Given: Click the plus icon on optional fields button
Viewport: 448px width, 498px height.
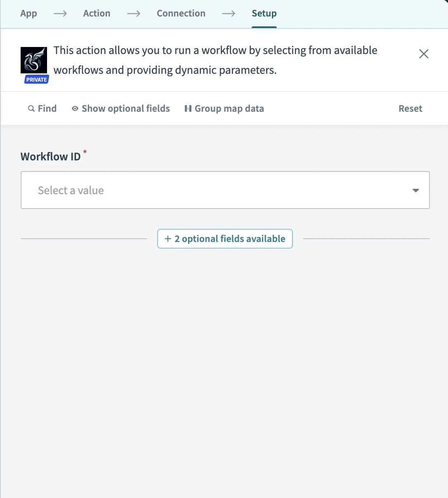Looking at the screenshot, I should [x=167, y=239].
